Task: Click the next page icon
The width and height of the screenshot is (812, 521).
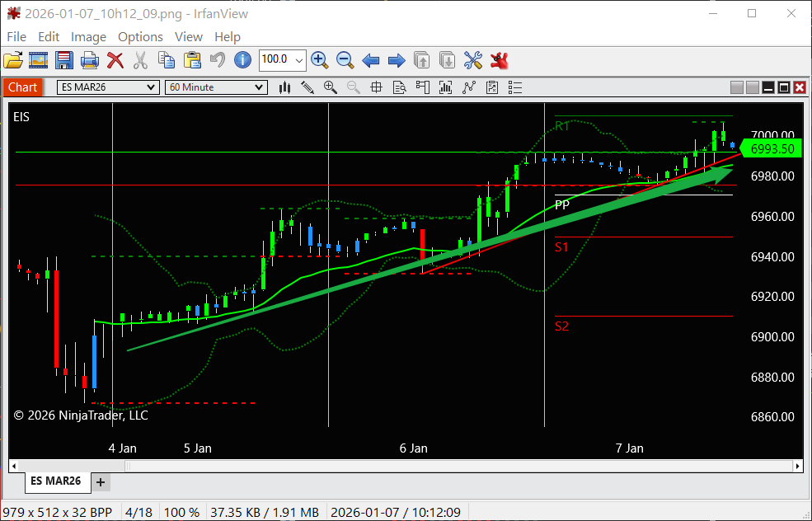Action: coord(447,61)
